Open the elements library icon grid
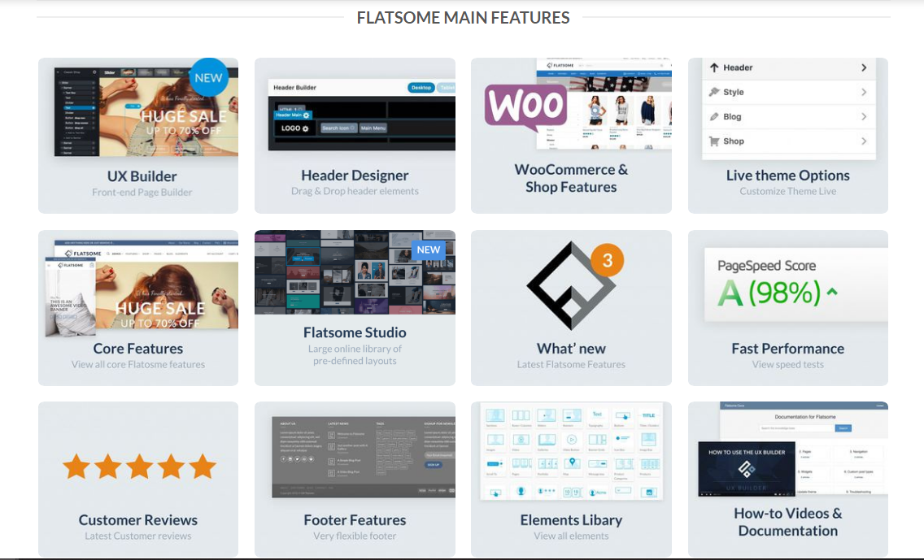 [571, 451]
